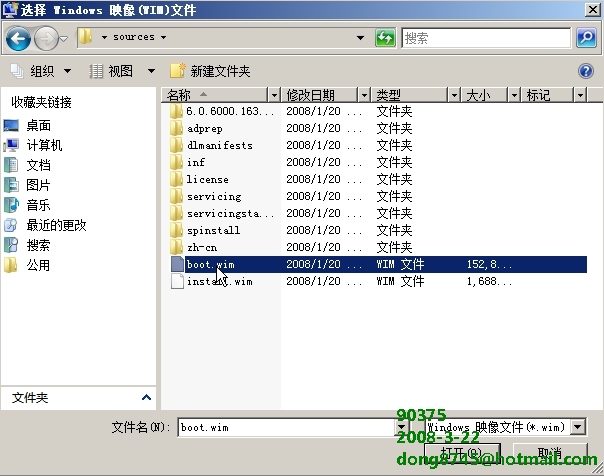Click the 文件夹 type of zh-cn
Screen dimensions: 604x476
[x=394, y=247]
